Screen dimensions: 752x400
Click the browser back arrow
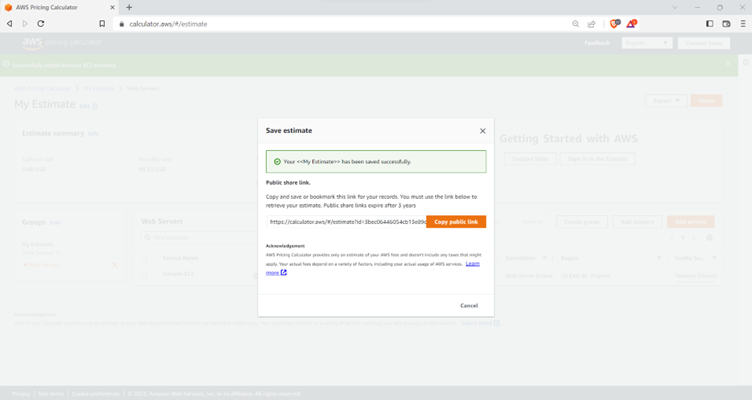click(10, 24)
